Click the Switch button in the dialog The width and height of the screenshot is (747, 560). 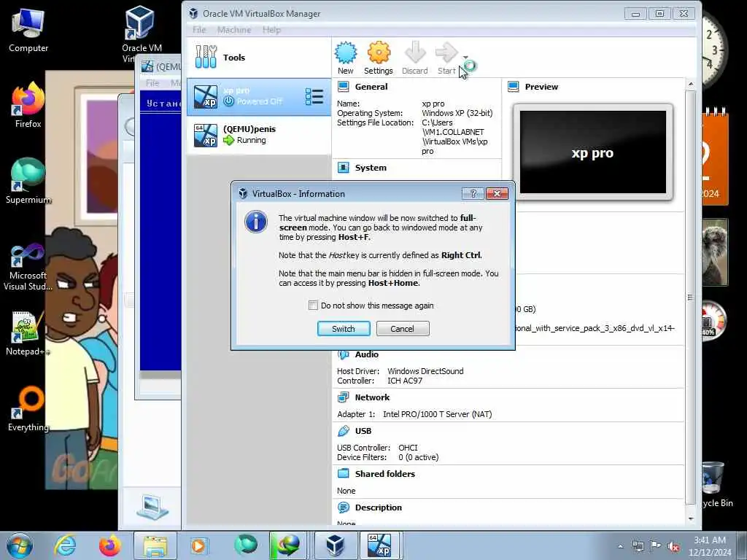[x=344, y=329]
